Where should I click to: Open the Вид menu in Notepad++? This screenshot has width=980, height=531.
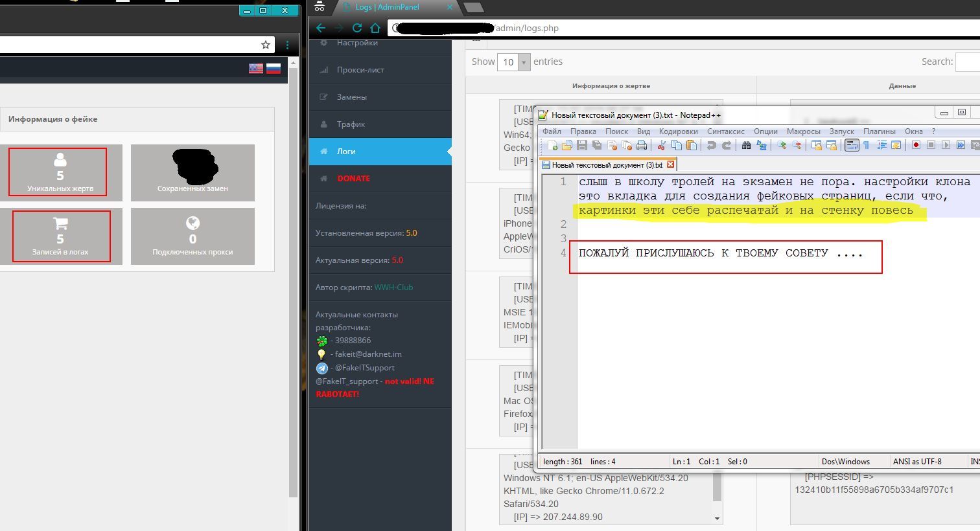click(x=644, y=131)
